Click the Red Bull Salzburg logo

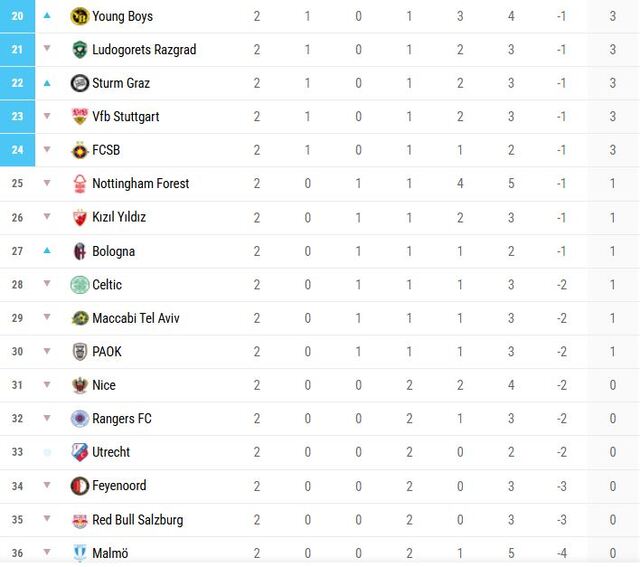click(80, 520)
